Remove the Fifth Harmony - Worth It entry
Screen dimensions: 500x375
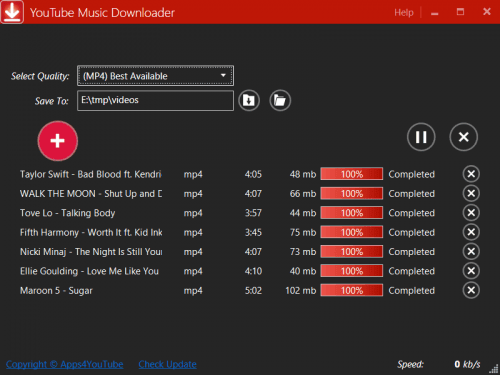[471, 232]
